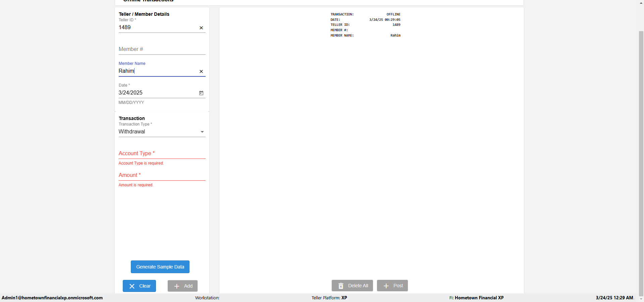
Task: Click 'Account Type is required.' error message
Action: coord(141,163)
